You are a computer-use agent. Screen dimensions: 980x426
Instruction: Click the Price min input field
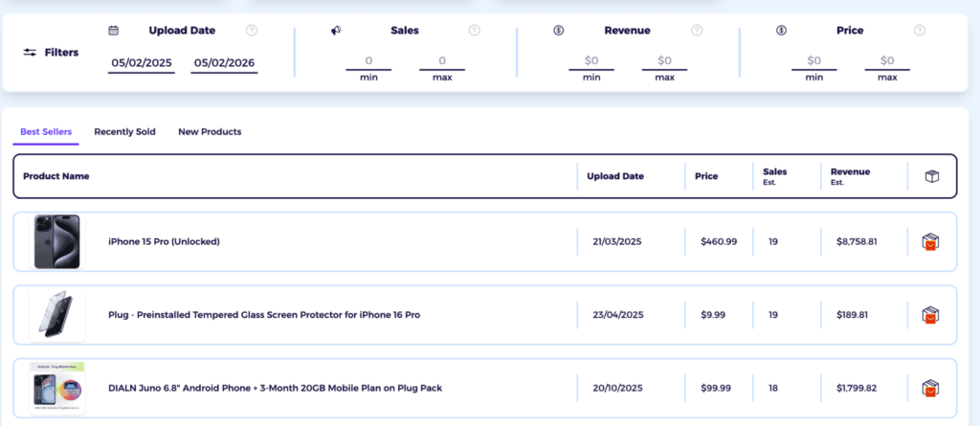pyautogui.click(x=813, y=61)
